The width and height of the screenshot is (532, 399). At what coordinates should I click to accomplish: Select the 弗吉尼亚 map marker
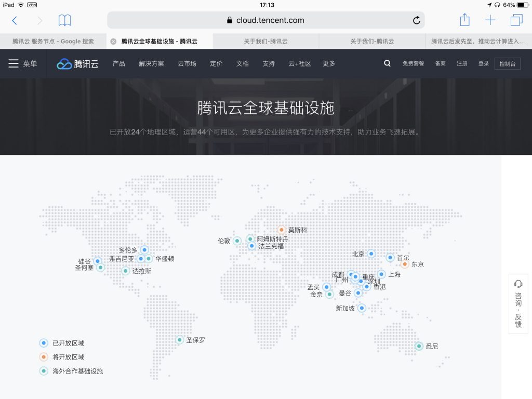coord(141,259)
